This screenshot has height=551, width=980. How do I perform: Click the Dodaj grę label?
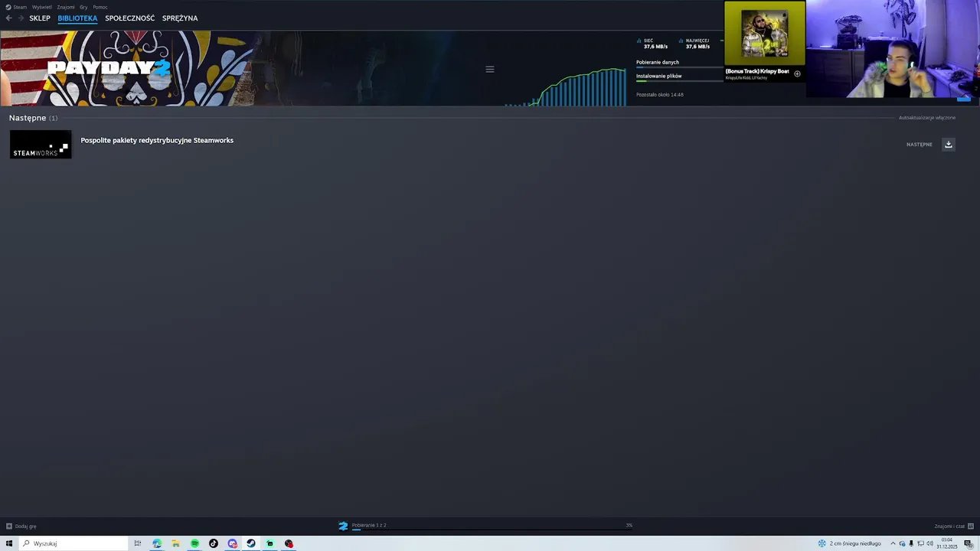tap(26, 527)
